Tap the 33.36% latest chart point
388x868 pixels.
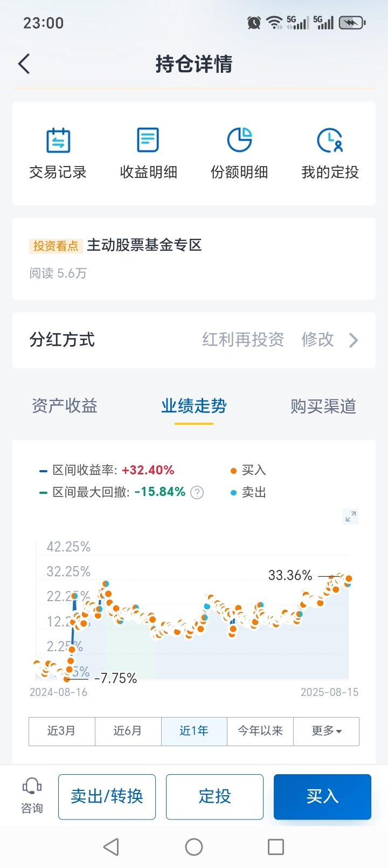coord(349,578)
